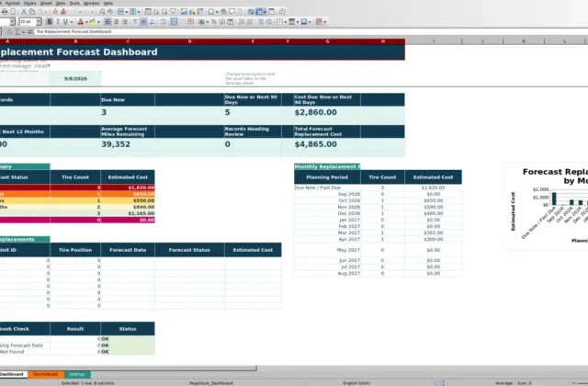Click the Align Top icon

(135, 22)
